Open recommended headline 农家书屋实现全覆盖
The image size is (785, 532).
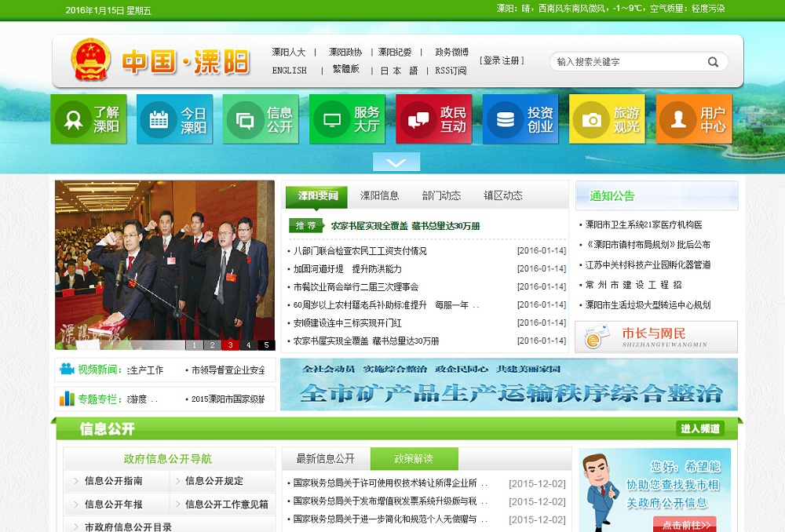pos(405,226)
